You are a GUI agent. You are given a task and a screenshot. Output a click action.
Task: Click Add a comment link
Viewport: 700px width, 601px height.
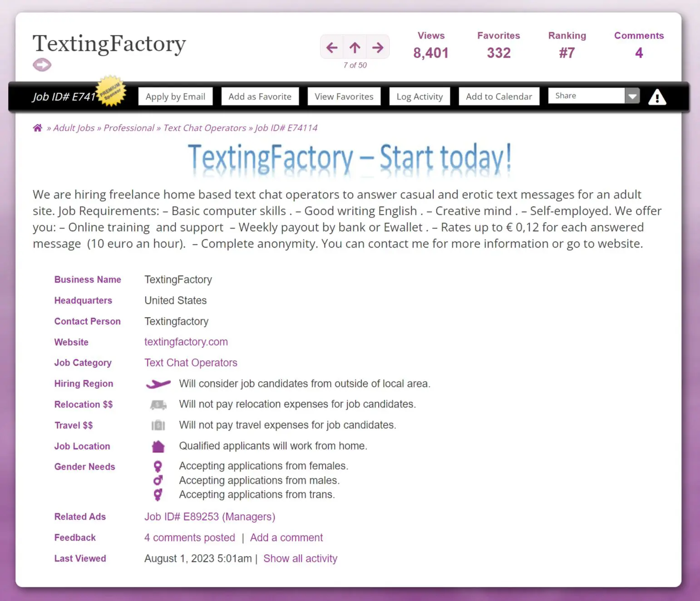tap(286, 537)
